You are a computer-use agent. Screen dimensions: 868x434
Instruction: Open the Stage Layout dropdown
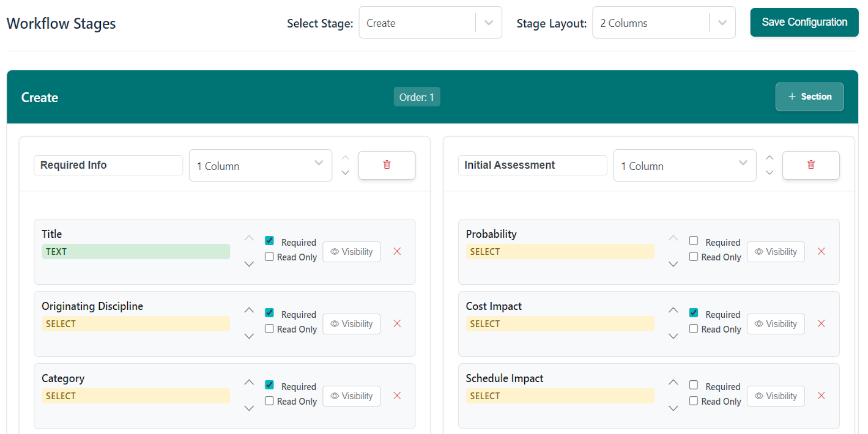pyautogui.click(x=664, y=22)
